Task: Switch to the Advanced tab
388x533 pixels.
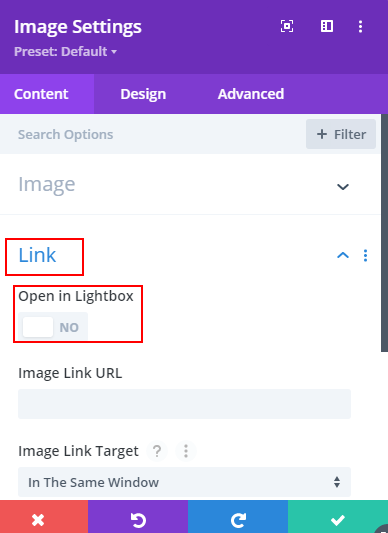Action: tap(251, 94)
